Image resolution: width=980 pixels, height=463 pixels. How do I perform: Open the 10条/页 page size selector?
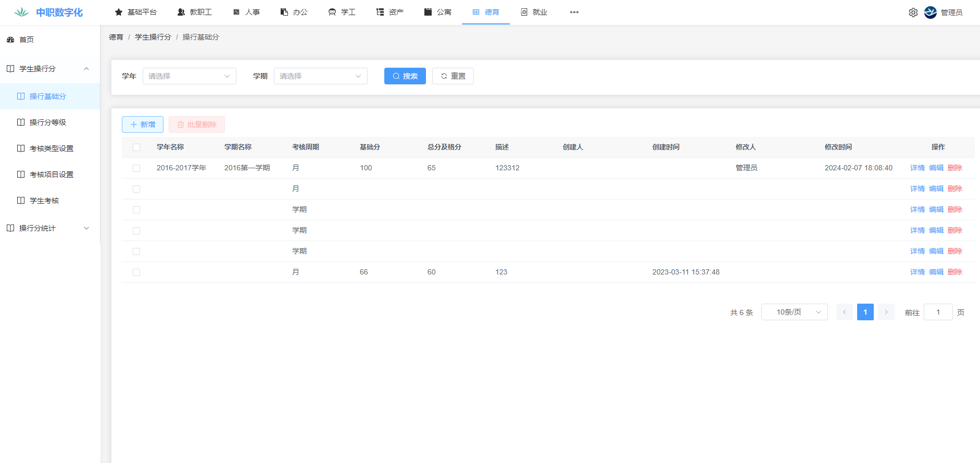pyautogui.click(x=794, y=312)
